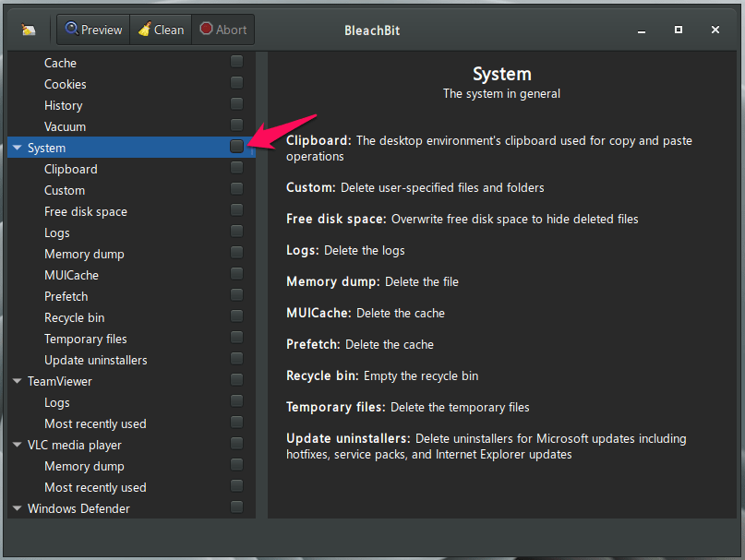
Task: Enable the System group checkbox
Action: [236, 147]
